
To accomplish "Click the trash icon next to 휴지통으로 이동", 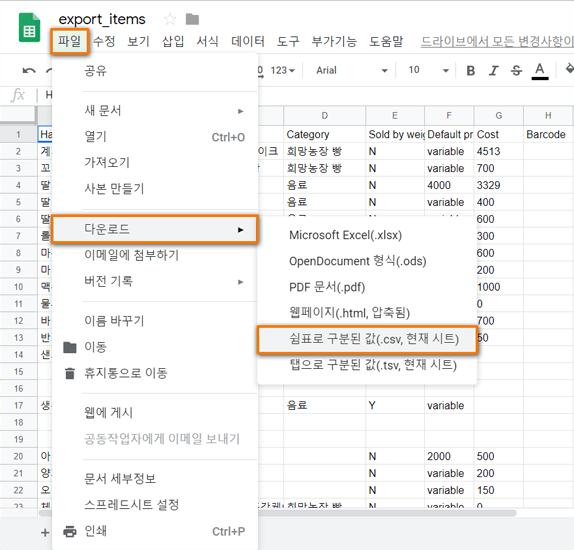I will 70,374.
